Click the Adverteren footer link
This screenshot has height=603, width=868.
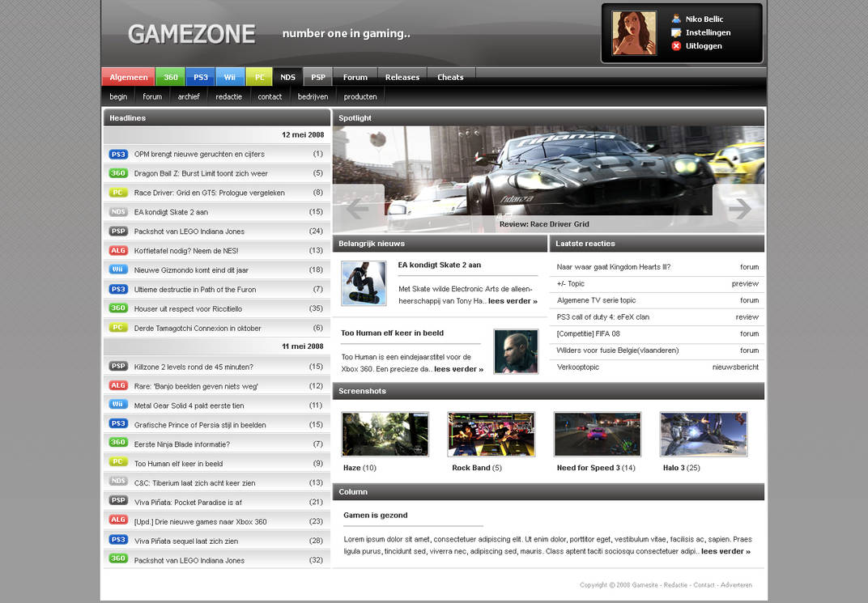[x=736, y=584]
